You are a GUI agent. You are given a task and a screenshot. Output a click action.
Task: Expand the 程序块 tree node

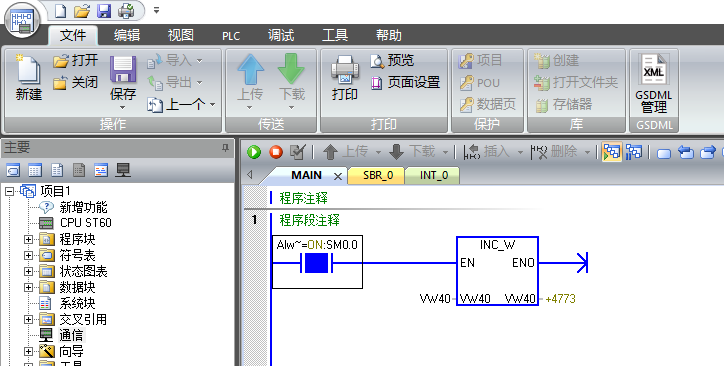pyautogui.click(x=29, y=240)
